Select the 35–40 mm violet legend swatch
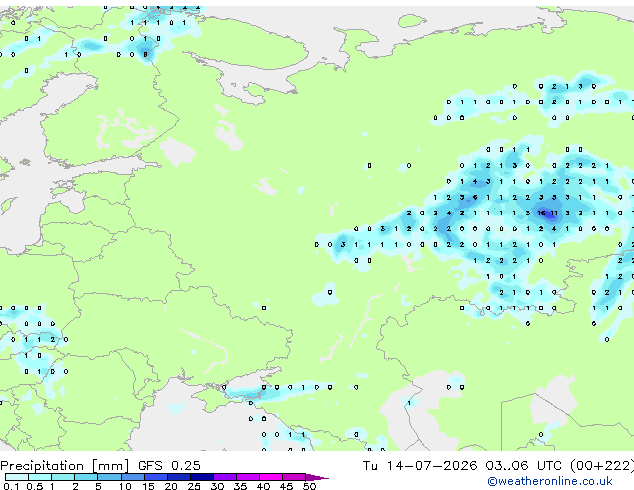The height and width of the screenshot is (490, 634). pyautogui.click(x=248, y=477)
